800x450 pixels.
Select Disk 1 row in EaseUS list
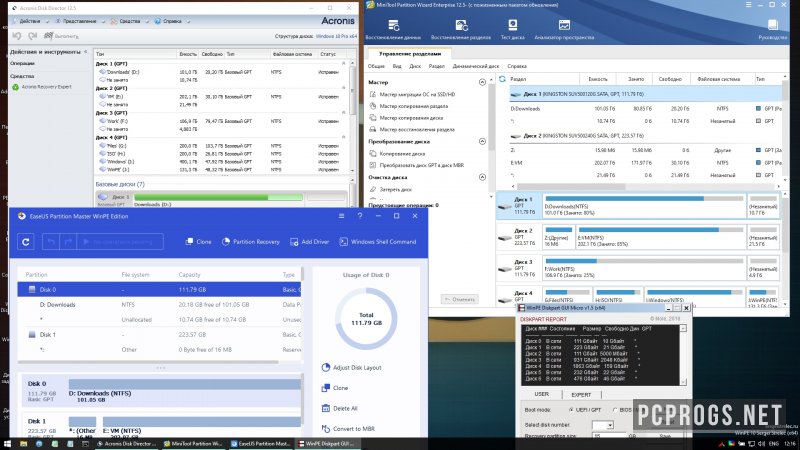[159, 335]
